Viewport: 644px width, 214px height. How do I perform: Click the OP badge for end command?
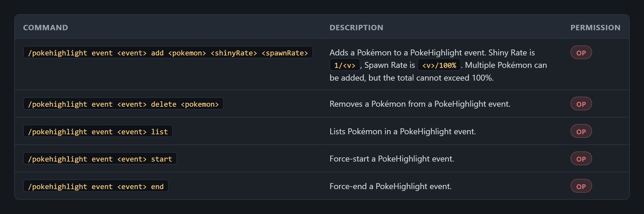[x=581, y=186]
